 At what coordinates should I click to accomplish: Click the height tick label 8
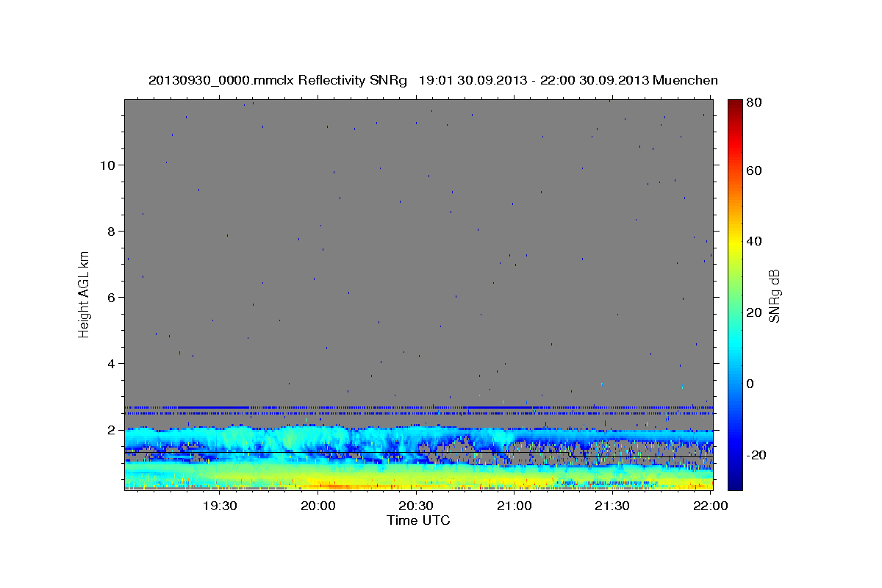[112, 231]
